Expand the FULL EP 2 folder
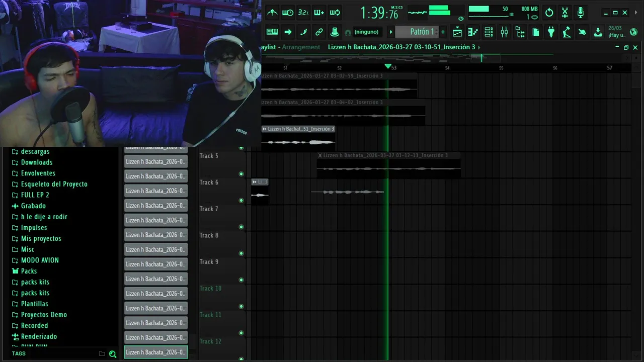The width and height of the screenshot is (644, 362). [x=35, y=195]
